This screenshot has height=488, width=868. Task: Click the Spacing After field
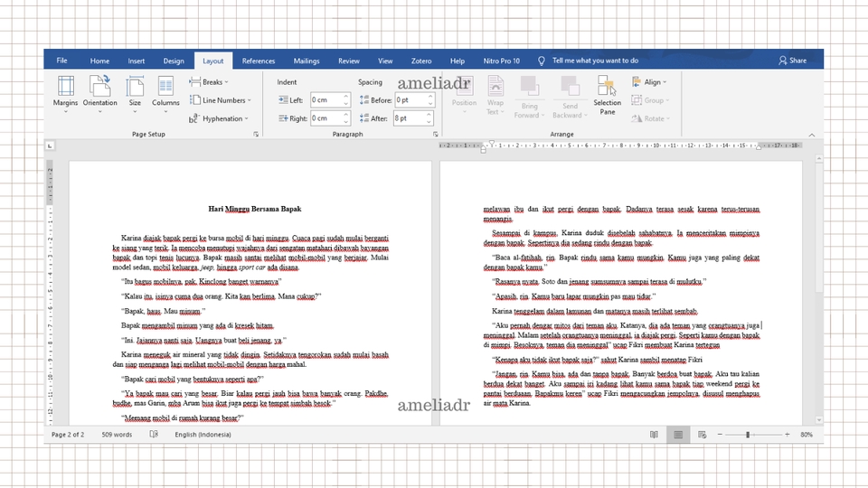(409, 118)
